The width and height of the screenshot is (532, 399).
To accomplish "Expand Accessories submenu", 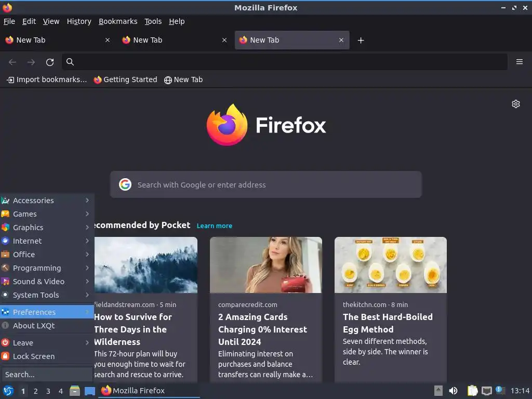I will [x=47, y=201].
